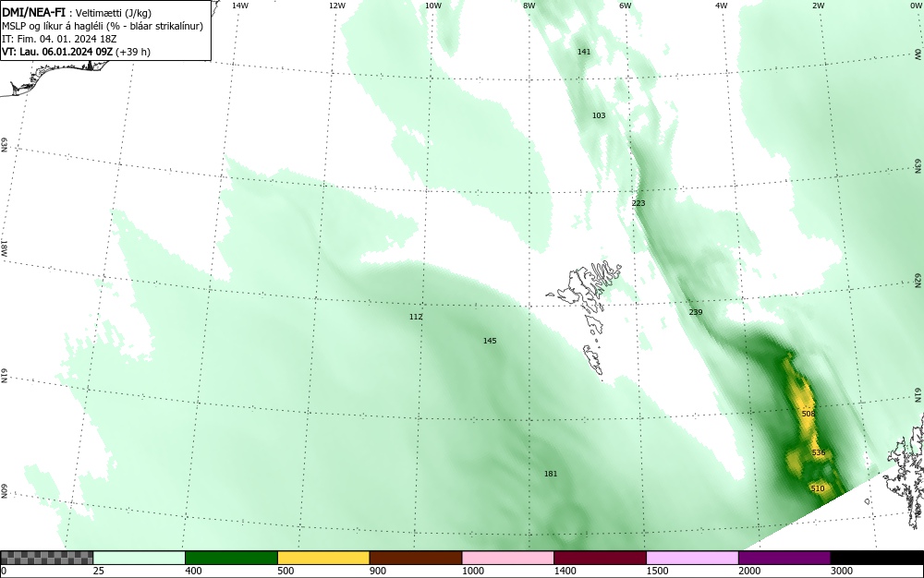Click the dark green 400–500 legend swatch

pos(231,558)
